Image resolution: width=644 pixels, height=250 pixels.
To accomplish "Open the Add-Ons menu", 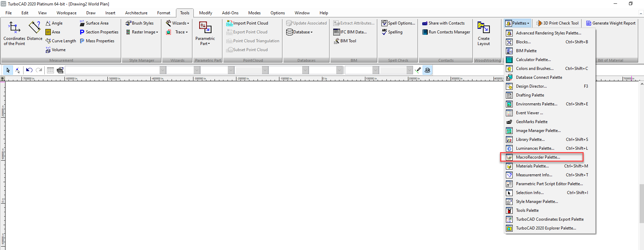I will coord(230,13).
